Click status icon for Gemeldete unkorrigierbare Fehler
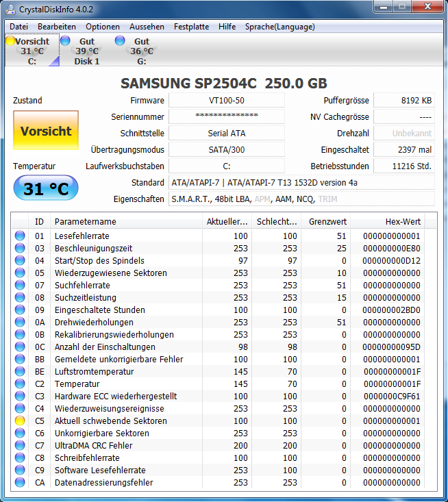Screen dimensions: 448x502 point(20,359)
